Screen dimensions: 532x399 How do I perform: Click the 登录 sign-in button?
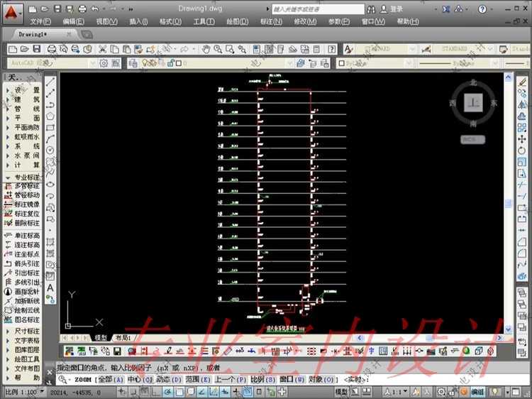(x=391, y=9)
